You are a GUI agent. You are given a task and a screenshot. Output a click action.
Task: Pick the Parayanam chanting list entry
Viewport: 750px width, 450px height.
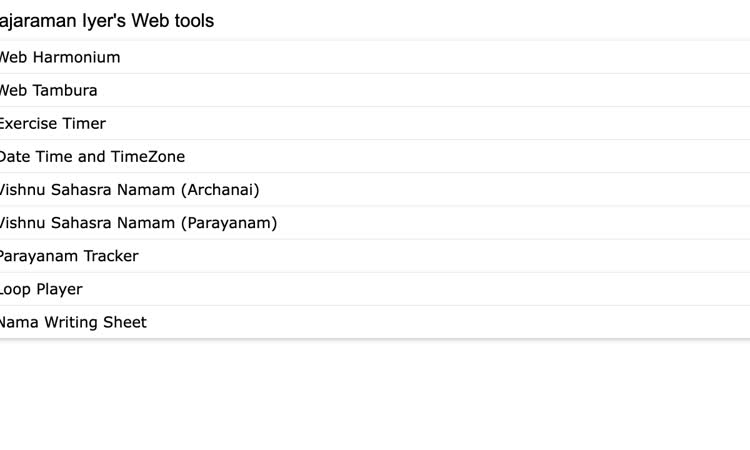[x=400, y=223]
